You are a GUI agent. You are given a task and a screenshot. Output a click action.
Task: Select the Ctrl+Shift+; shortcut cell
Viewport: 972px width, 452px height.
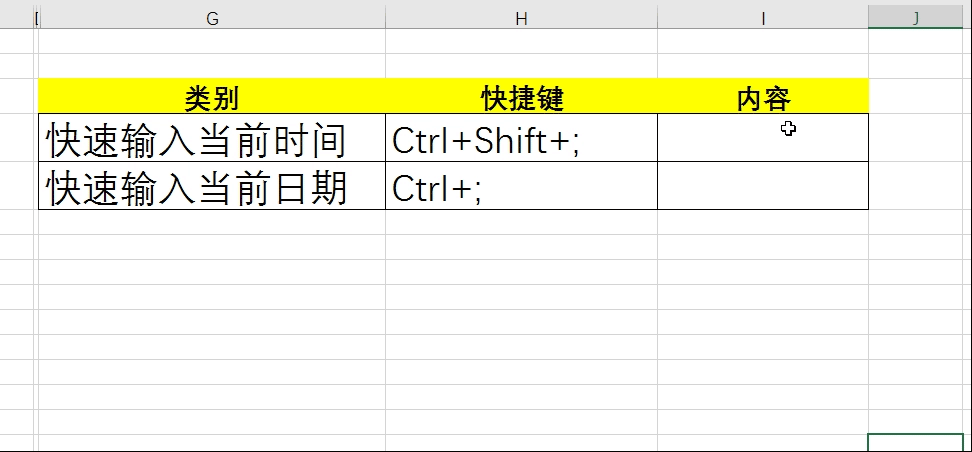(521, 138)
